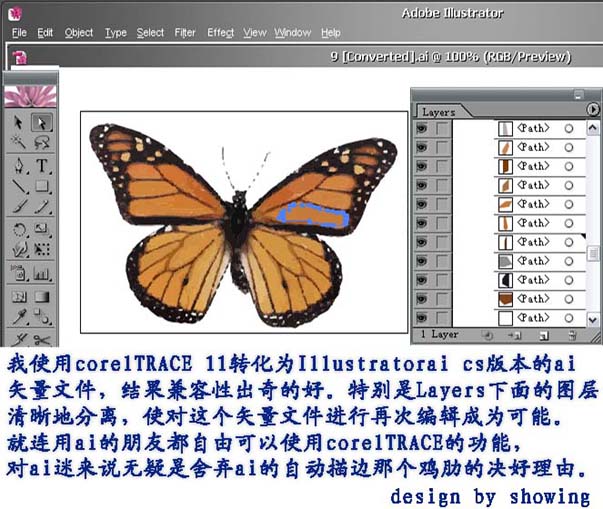Click the Layers panel scrollbar thumb
603x509 pixels.
[x=593, y=254]
